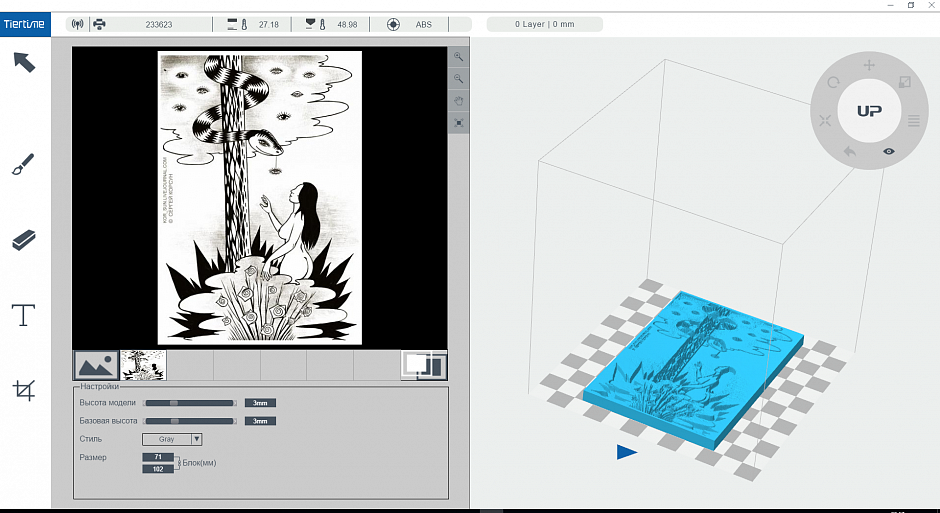Click the Блок(мм) lock label

tap(199, 463)
